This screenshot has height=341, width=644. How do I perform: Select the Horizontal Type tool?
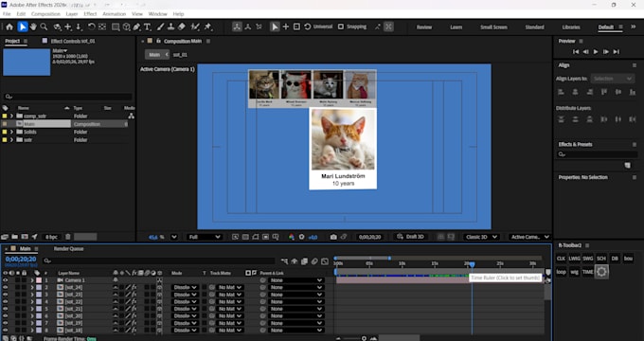tap(148, 27)
